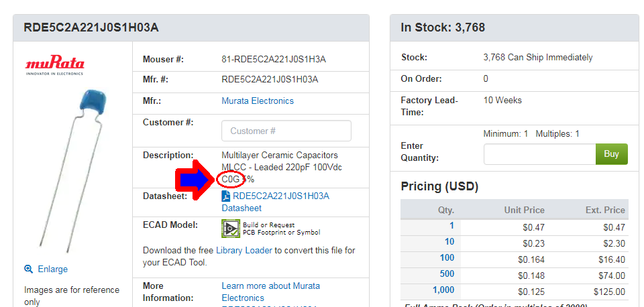Open the RDE5C2A221J0S1H03A Datasheet link
The image size is (644, 307).
click(276, 202)
